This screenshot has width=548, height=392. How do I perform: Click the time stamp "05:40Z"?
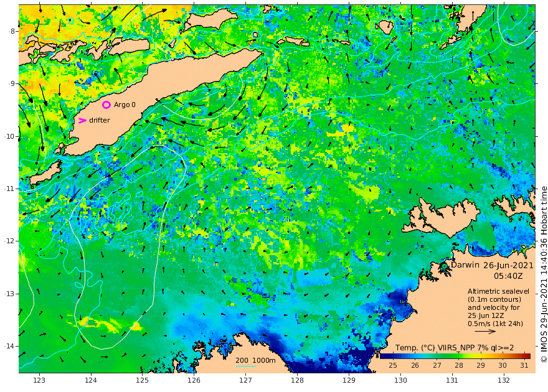tap(509, 276)
